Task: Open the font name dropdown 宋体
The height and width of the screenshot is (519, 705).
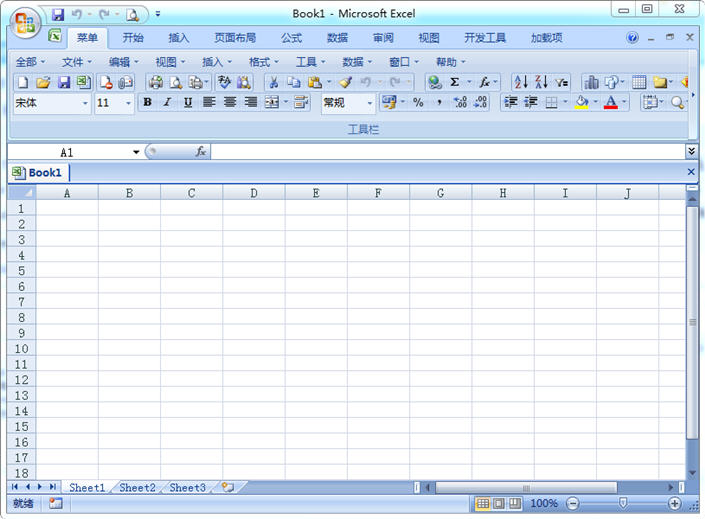Action: pos(85,103)
